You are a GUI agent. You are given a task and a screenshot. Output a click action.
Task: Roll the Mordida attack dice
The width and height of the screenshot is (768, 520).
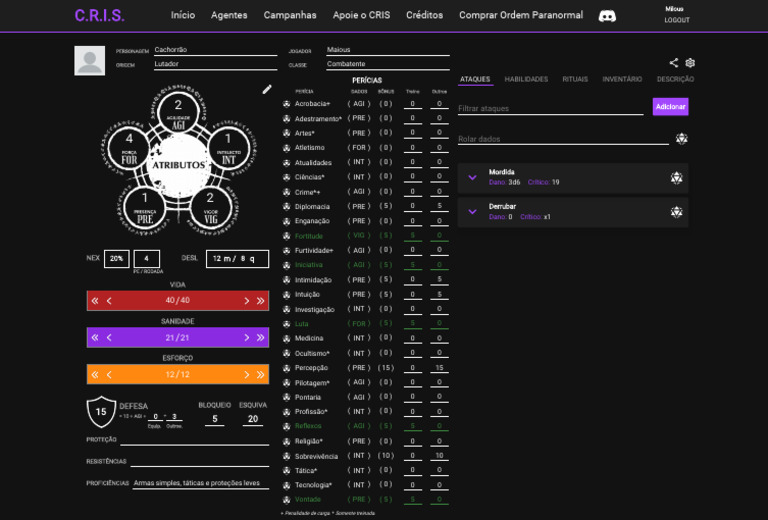(x=676, y=178)
